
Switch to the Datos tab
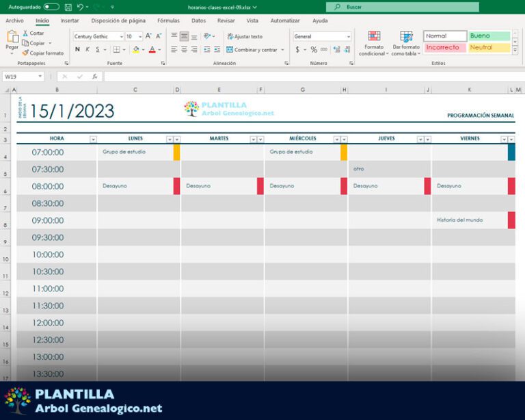198,21
